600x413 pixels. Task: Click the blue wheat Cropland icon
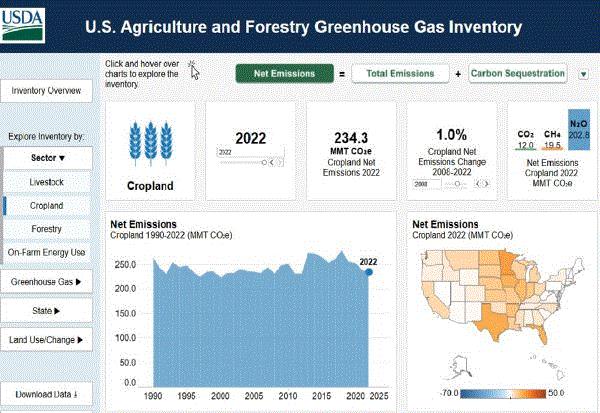[150, 144]
